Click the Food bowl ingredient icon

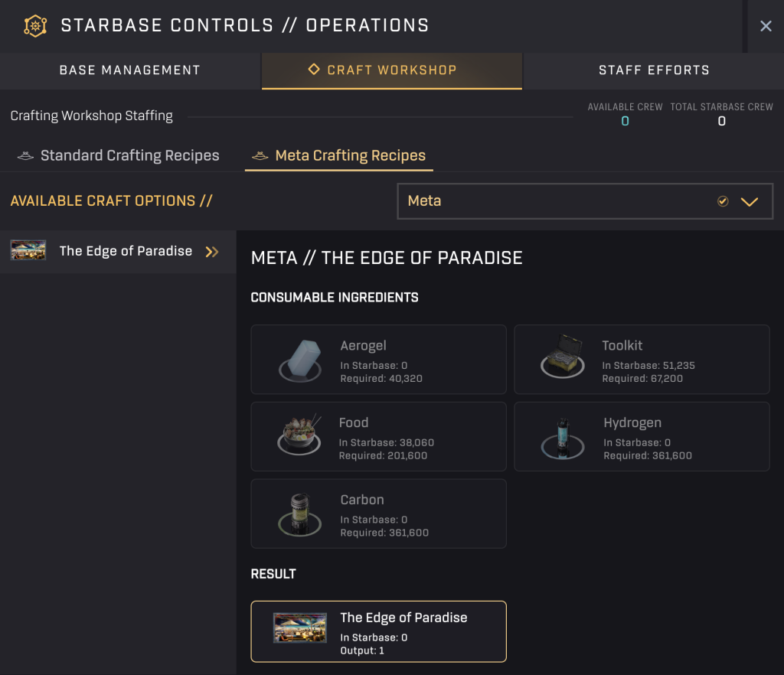(x=299, y=436)
